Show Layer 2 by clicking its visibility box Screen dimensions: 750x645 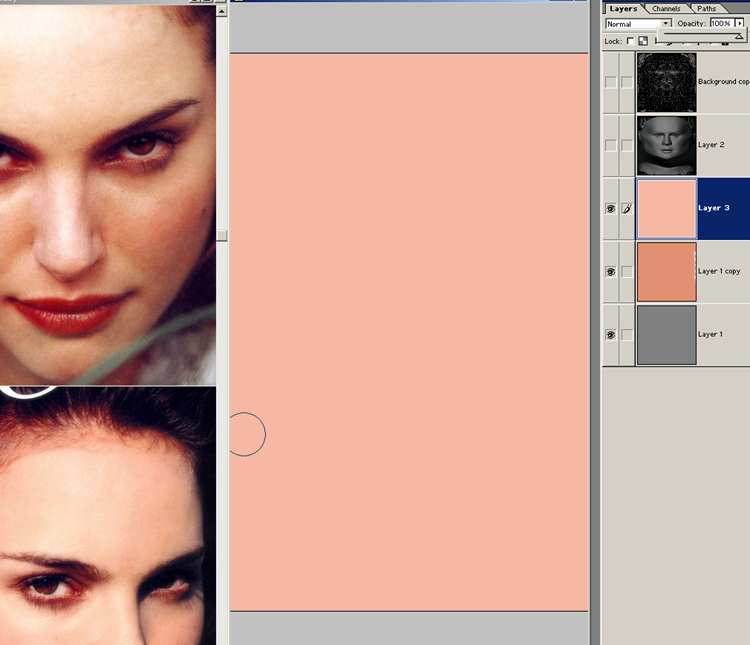[x=610, y=145]
